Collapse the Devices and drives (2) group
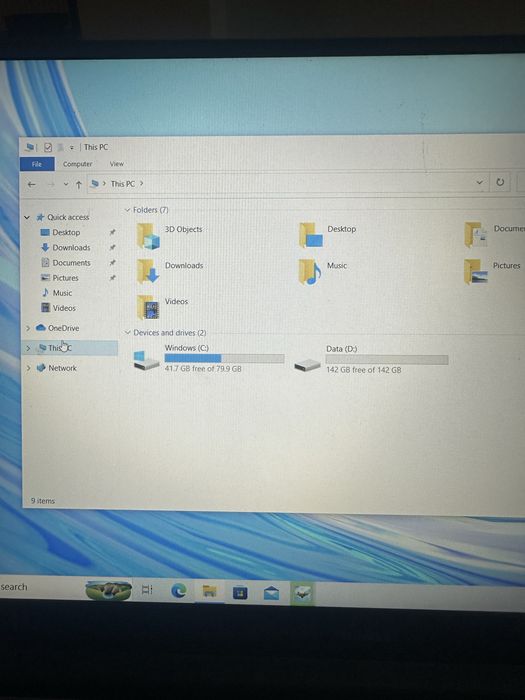This screenshot has height=700, width=525. [x=128, y=333]
